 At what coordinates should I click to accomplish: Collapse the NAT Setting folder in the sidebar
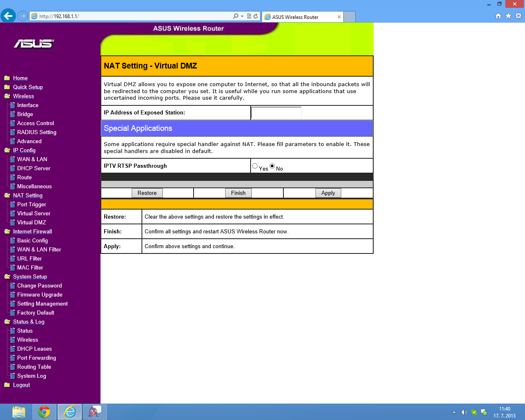[x=7, y=196]
